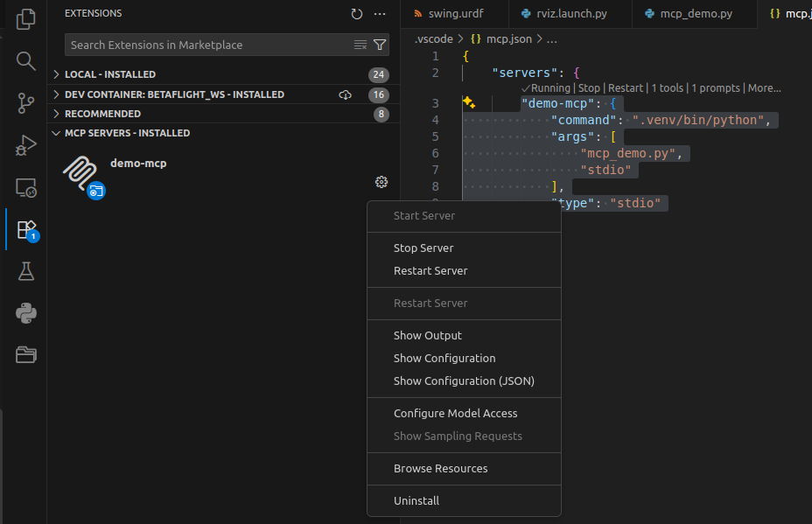Open the Search view icon
Image resolution: width=812 pixels, height=524 pixels.
tap(26, 60)
